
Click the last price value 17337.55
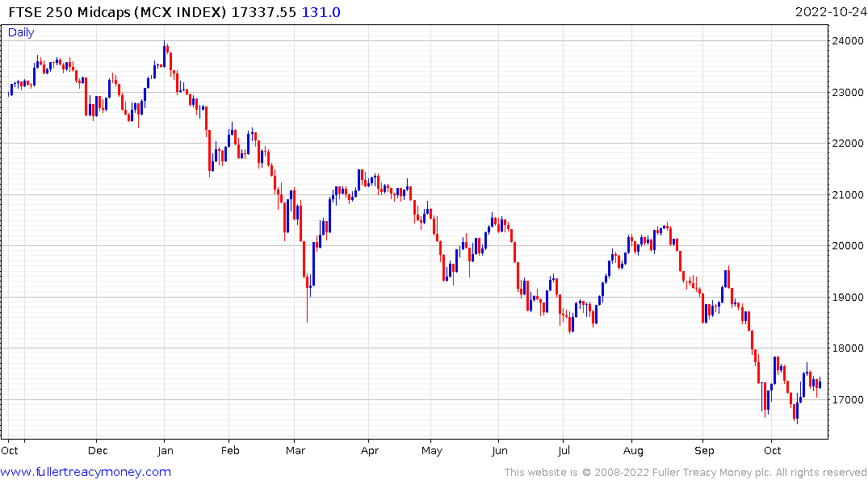264,12
